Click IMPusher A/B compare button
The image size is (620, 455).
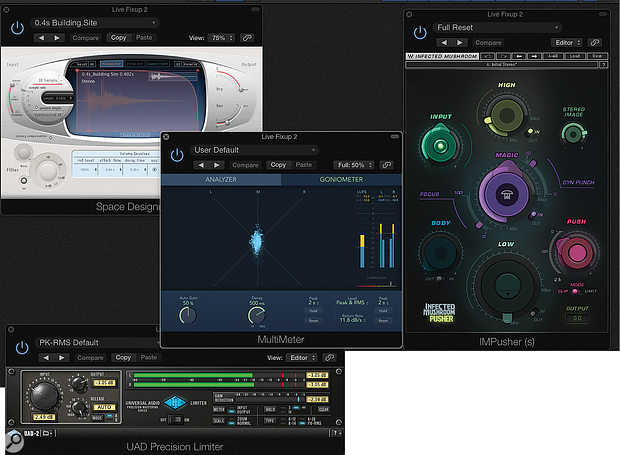[553, 56]
